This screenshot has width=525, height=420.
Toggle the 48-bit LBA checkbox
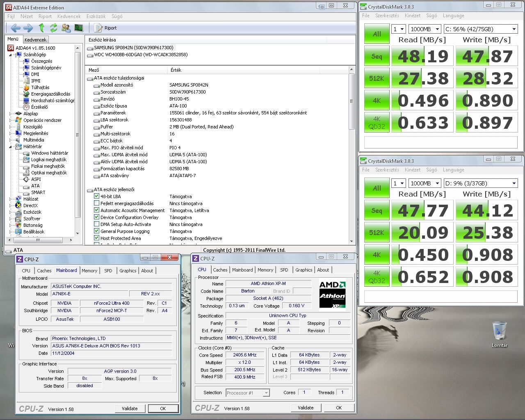[x=97, y=196]
